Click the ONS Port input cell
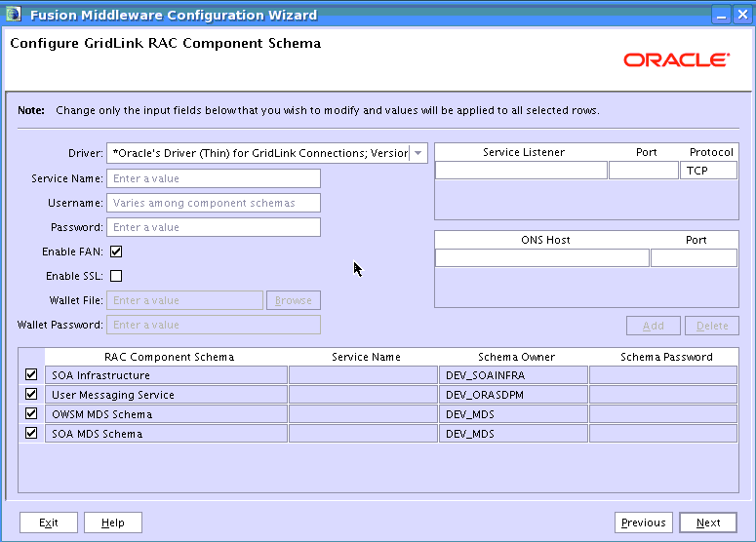 (694, 257)
